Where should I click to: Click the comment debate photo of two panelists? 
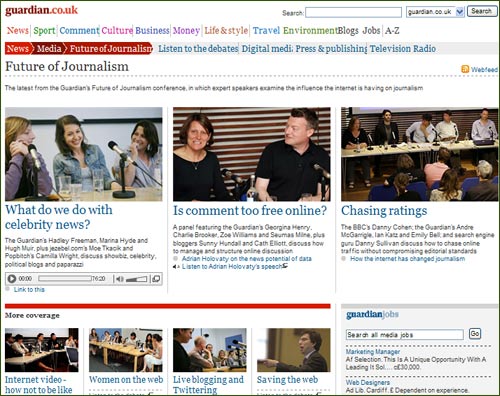[252, 154]
